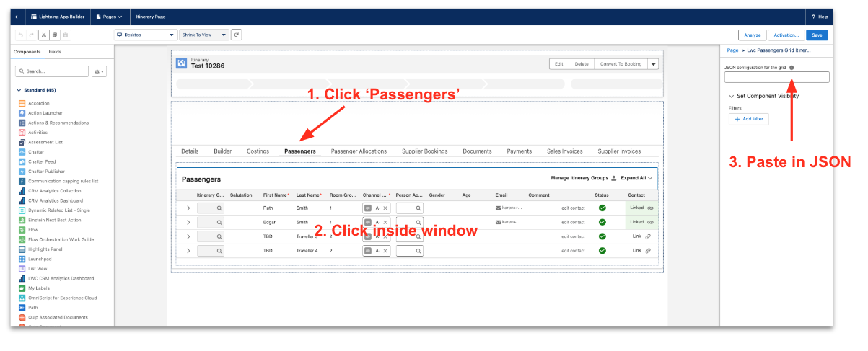Select the Accordion component icon

[x=22, y=103]
